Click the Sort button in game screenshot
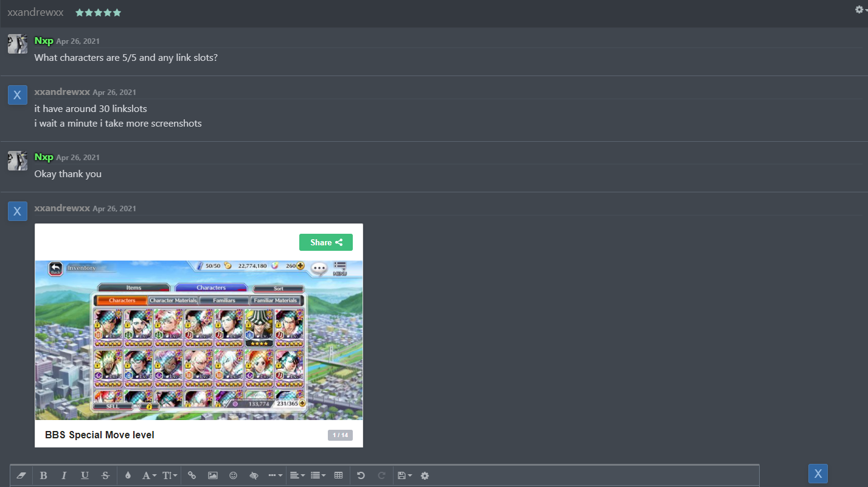Viewport: 868px width, 487px height. [x=279, y=289]
